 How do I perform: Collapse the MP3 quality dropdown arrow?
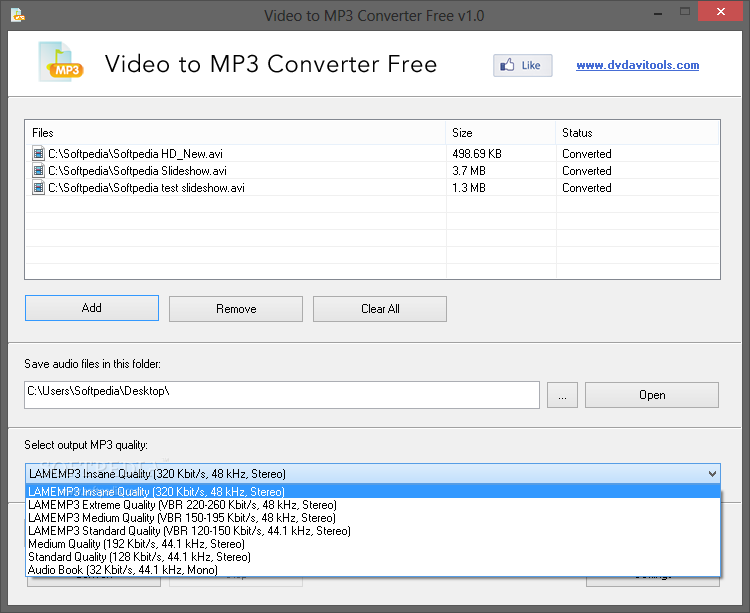pos(712,474)
